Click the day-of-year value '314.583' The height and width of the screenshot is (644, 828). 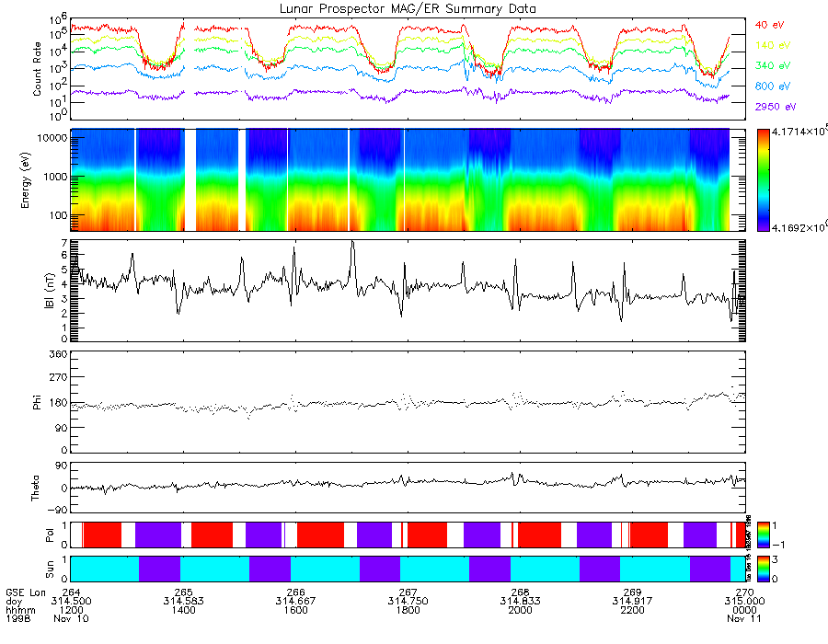click(x=183, y=602)
